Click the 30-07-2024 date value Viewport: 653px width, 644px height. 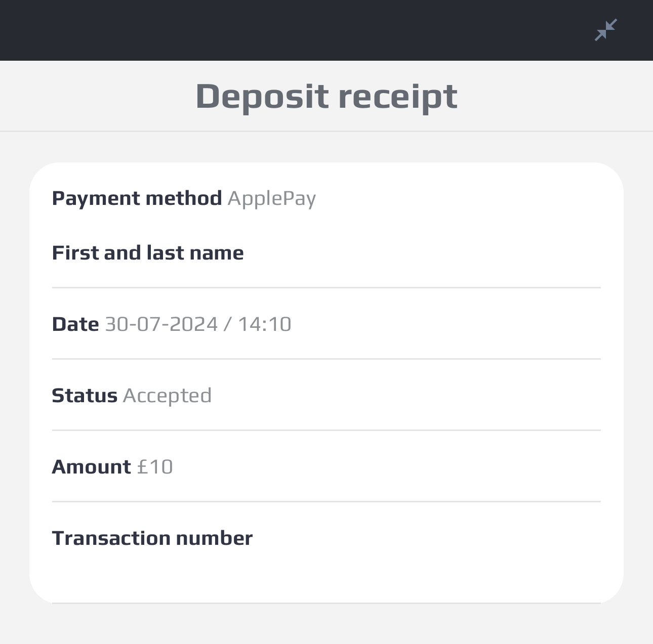(x=160, y=324)
